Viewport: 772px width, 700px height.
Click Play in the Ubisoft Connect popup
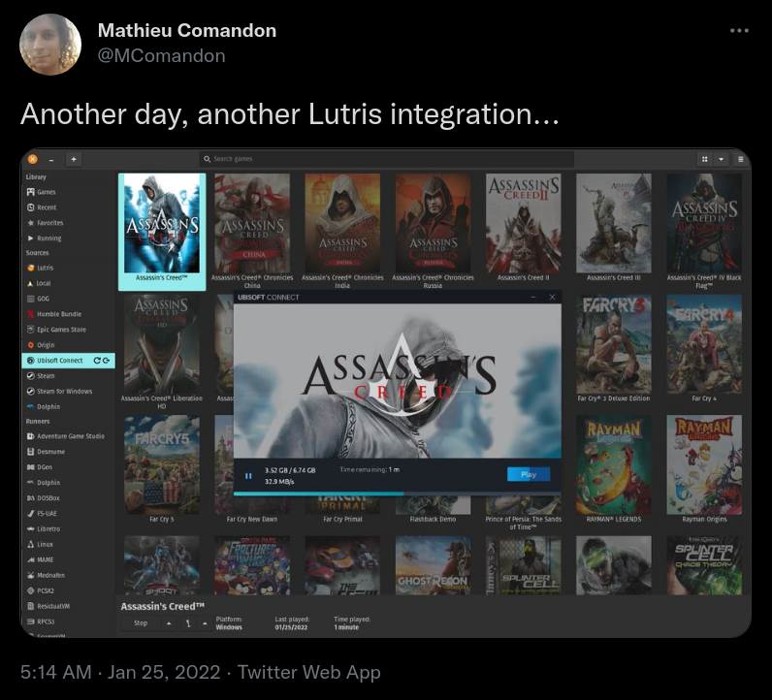tap(529, 474)
